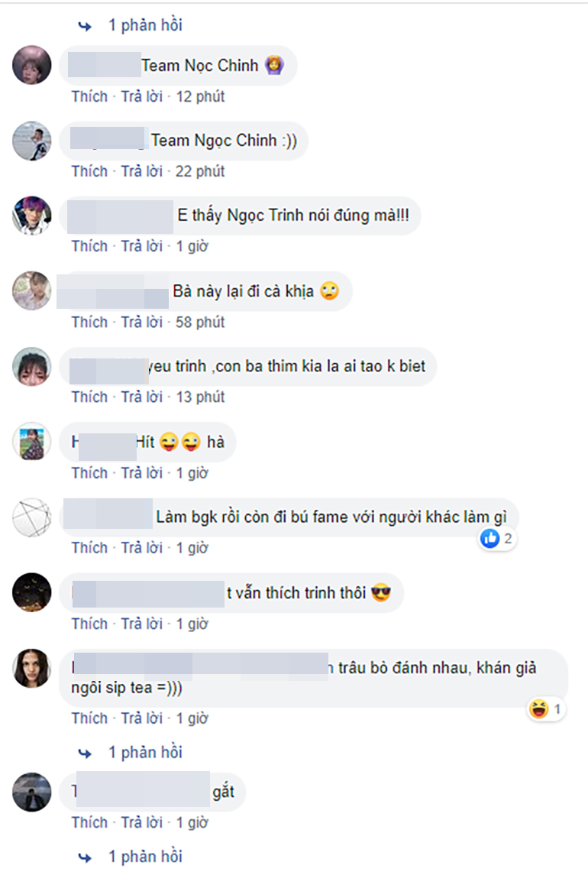The height and width of the screenshot is (872, 588).
Task: Open avatar of woman beside "trâu bò đánh nhau" comment
Action: (31, 668)
